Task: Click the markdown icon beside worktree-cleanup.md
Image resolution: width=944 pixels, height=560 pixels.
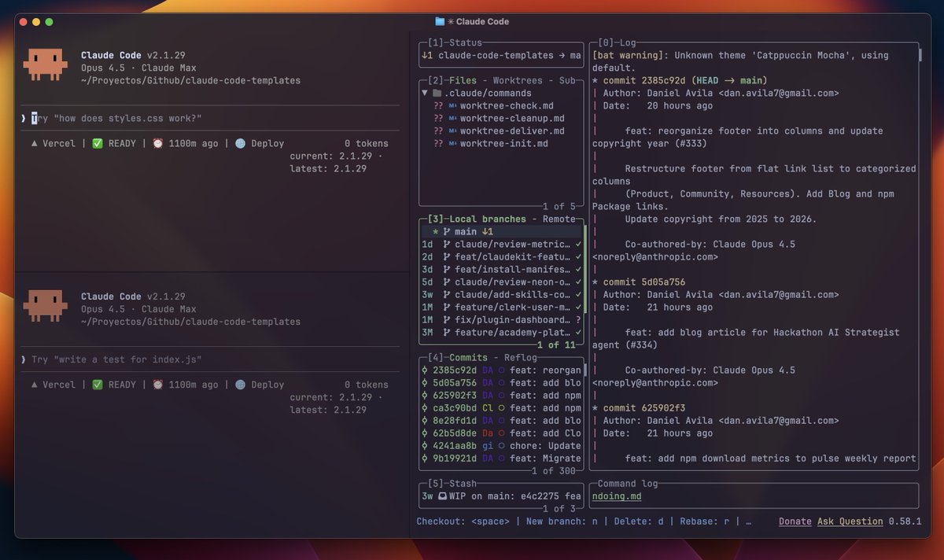Action: coord(452,118)
